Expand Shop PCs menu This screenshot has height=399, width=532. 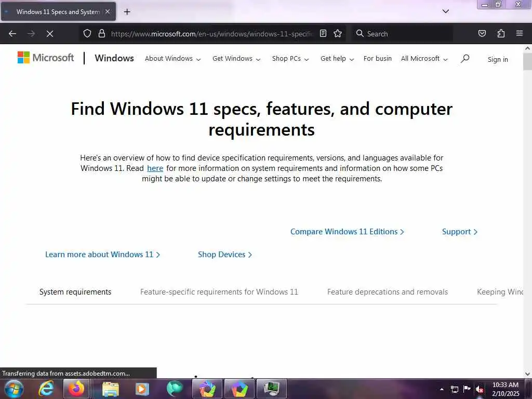coord(290,59)
